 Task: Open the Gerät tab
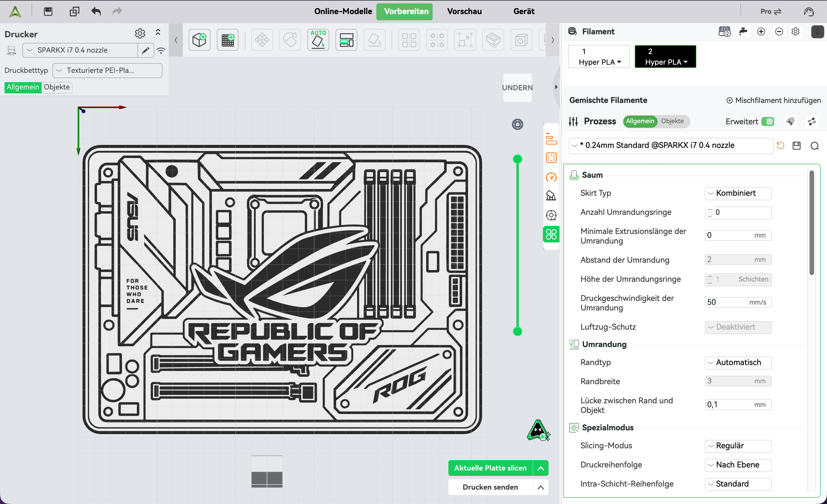coord(523,12)
